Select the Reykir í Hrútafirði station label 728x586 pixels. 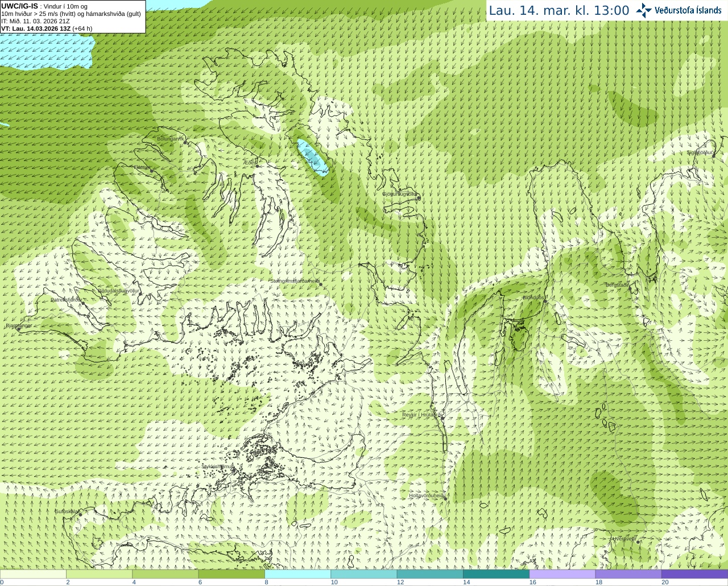point(422,415)
